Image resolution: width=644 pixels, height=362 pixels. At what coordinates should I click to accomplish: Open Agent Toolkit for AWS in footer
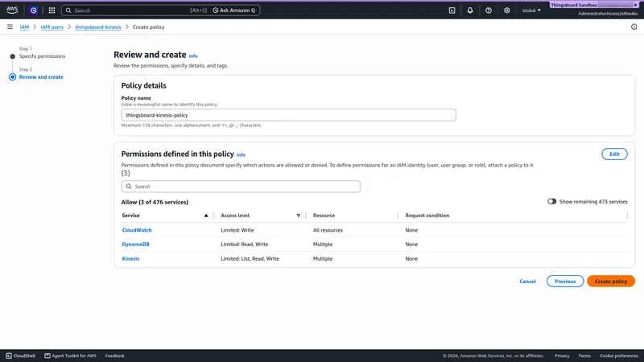click(x=70, y=356)
